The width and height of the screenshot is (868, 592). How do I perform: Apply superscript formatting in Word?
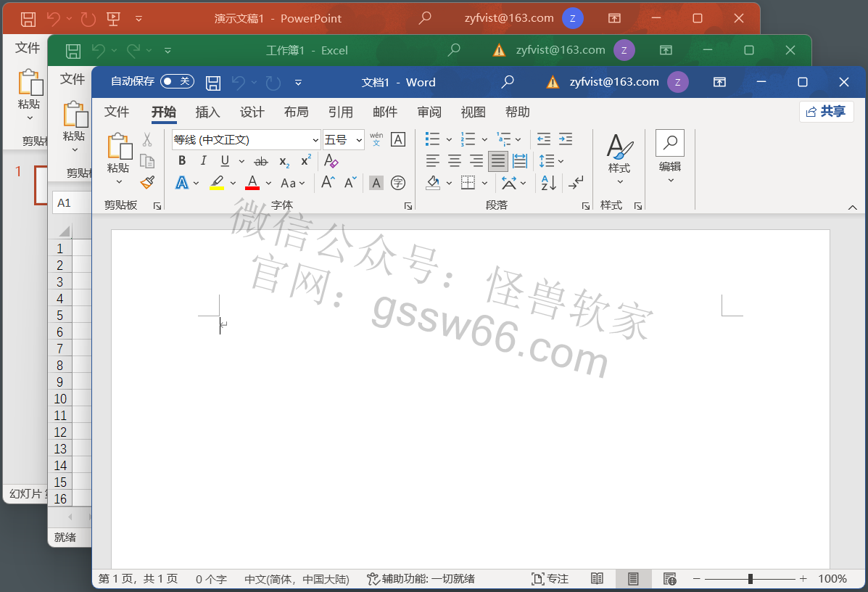305,160
